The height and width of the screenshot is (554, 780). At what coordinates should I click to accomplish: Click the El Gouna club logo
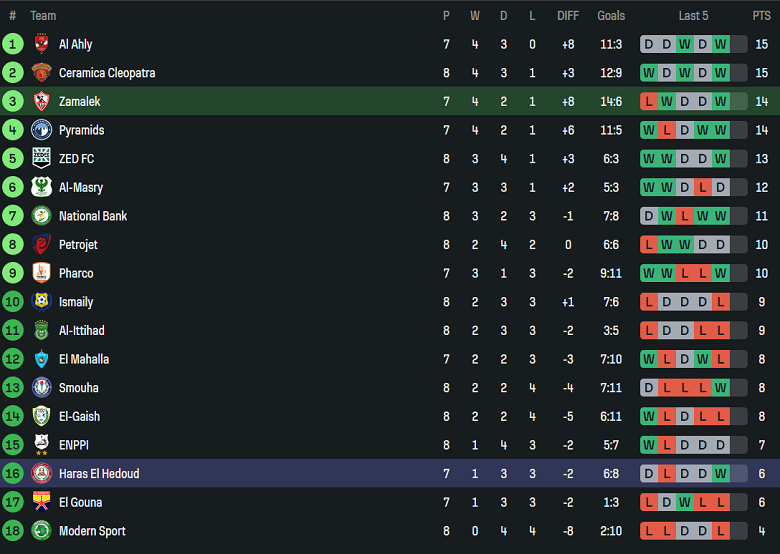click(41, 502)
